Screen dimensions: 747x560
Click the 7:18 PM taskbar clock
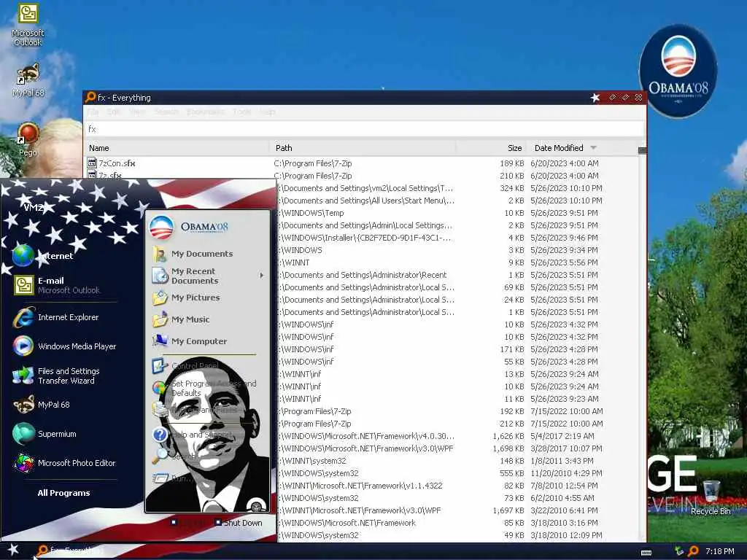719,551
